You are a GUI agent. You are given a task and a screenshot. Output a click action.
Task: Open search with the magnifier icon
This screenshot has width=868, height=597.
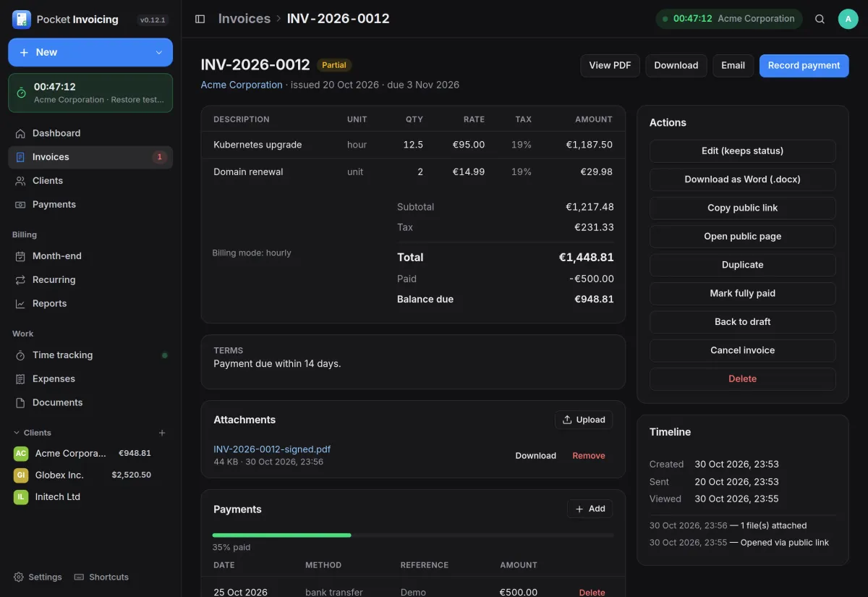820,19
